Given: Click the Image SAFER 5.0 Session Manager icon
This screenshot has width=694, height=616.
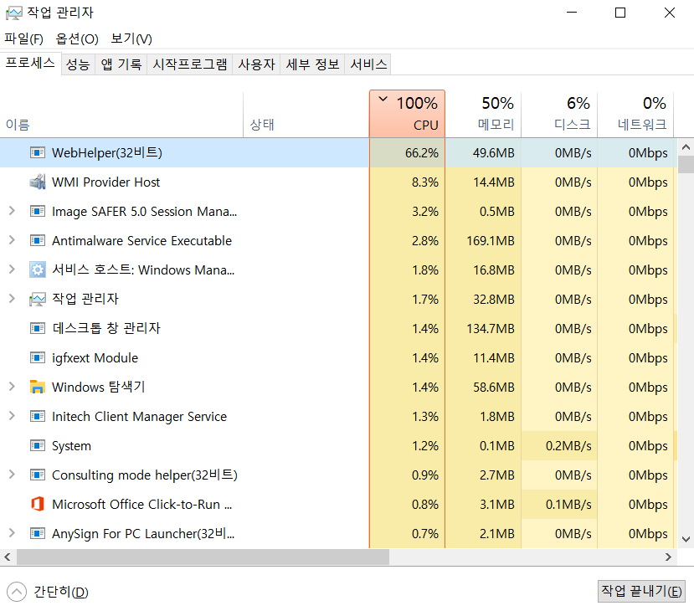Looking at the screenshot, I should click(x=38, y=211).
